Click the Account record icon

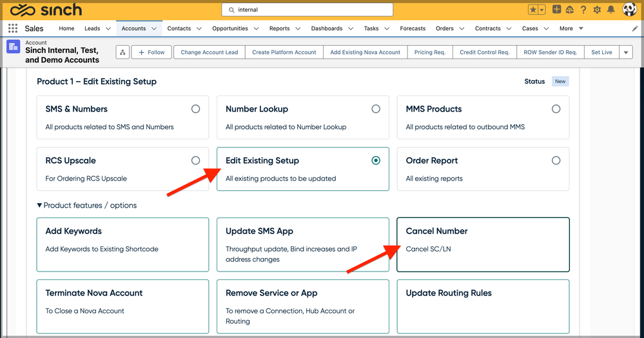click(x=13, y=46)
